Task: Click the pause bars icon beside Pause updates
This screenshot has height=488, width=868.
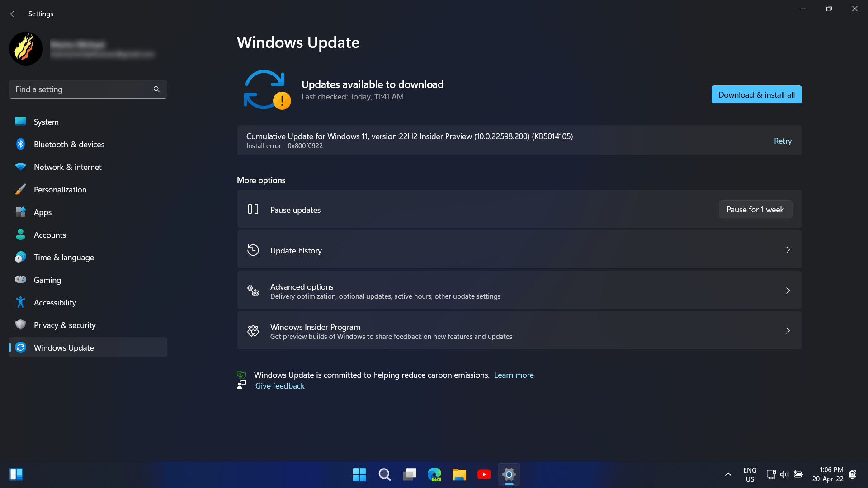Action: [253, 209]
